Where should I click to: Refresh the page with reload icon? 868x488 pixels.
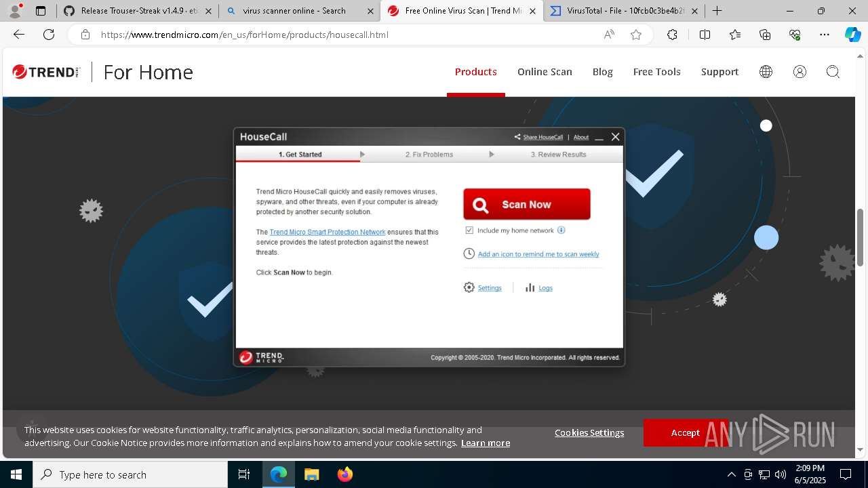point(49,35)
